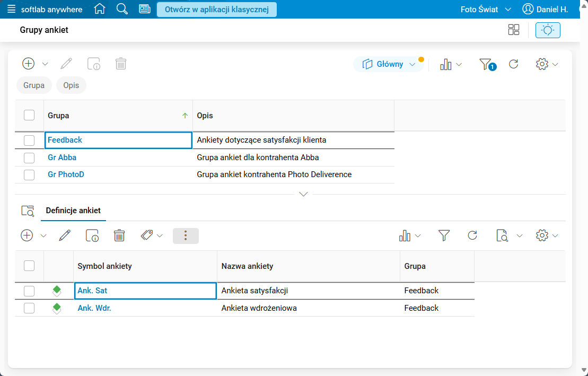This screenshot has height=376, width=588.
Task: Refresh the survey groups list
Action: tap(513, 64)
